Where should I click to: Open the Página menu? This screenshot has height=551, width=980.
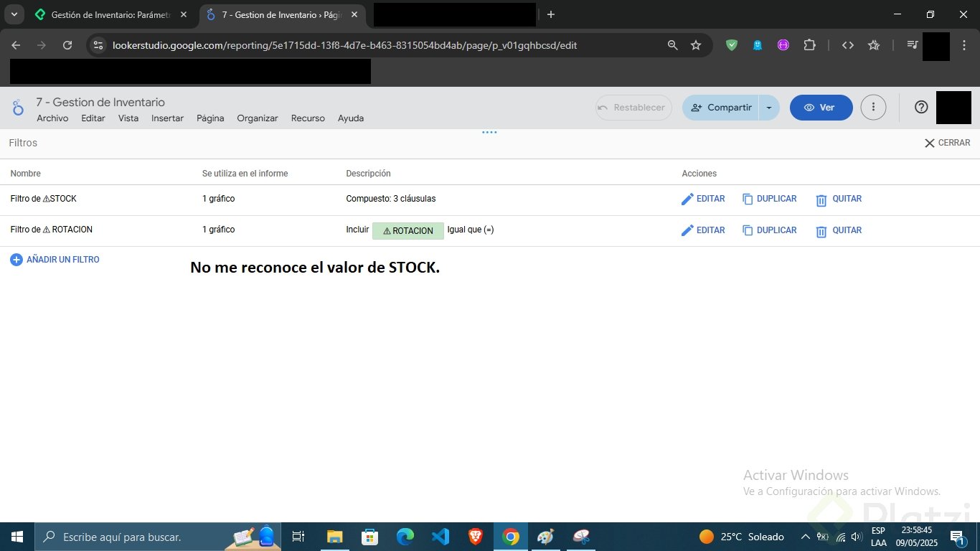[210, 118]
